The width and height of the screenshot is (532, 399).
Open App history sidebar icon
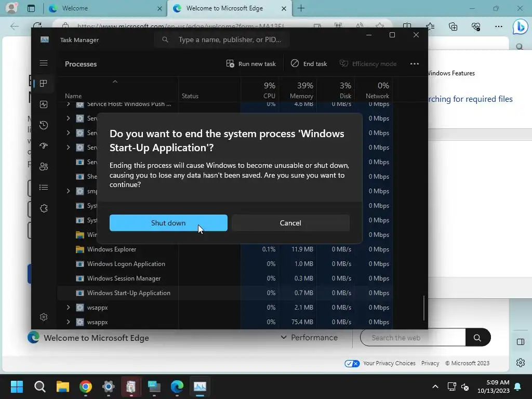coord(44,125)
